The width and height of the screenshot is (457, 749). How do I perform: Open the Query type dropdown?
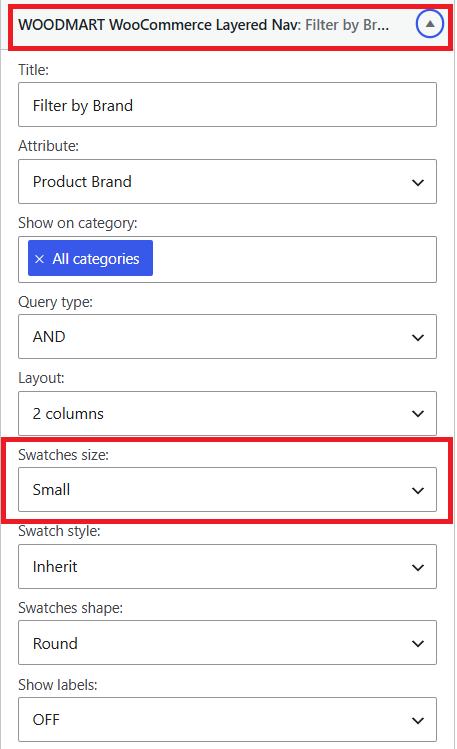pyautogui.click(x=227, y=336)
